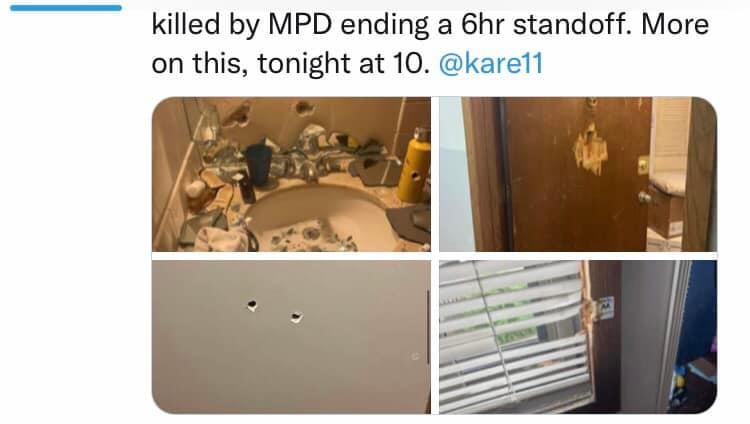Click the right bullet hole in the wall
Image resolution: width=750 pixels, height=424 pixels.
[296, 317]
